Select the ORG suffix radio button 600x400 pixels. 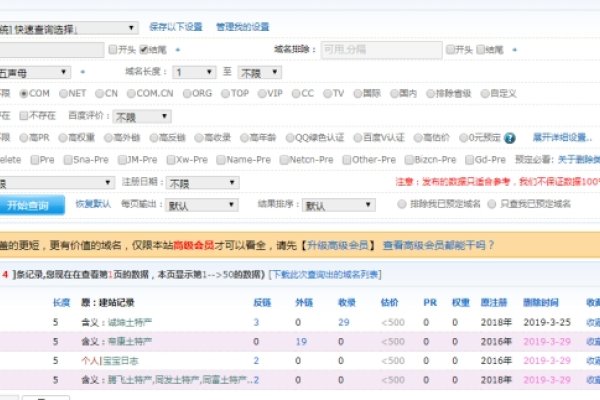[187, 94]
